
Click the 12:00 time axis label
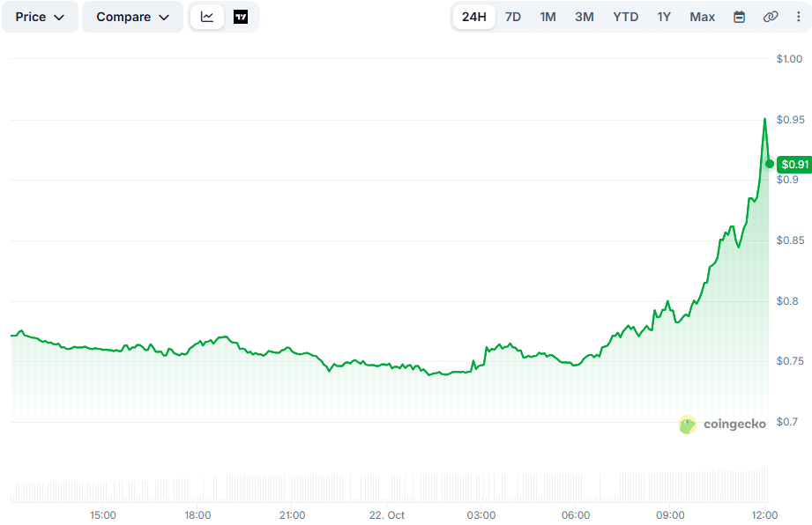coord(765,515)
